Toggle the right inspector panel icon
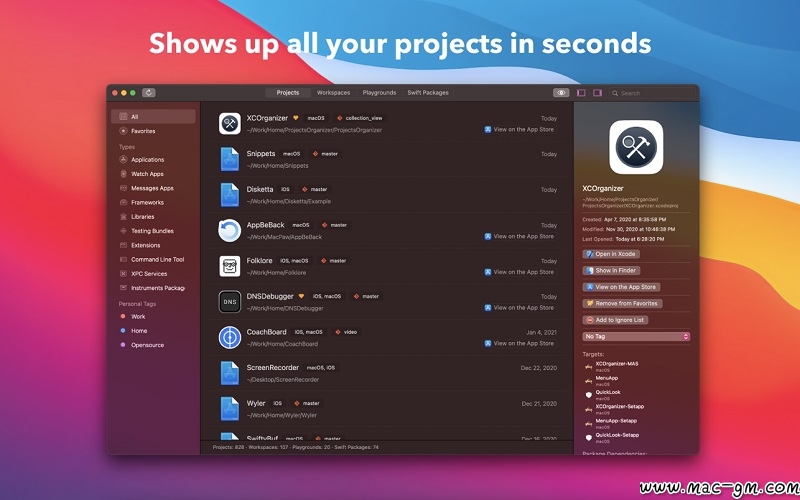800x500 pixels. (x=597, y=93)
